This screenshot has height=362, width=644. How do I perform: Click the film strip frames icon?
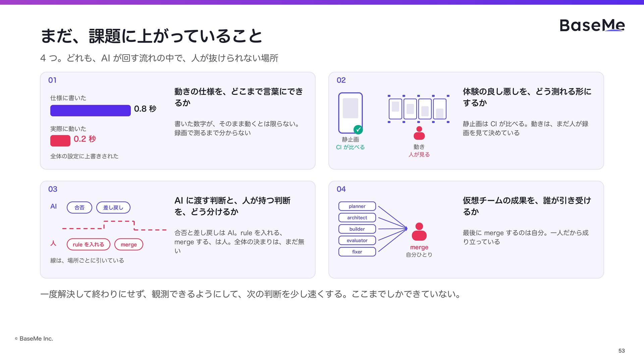418,109
